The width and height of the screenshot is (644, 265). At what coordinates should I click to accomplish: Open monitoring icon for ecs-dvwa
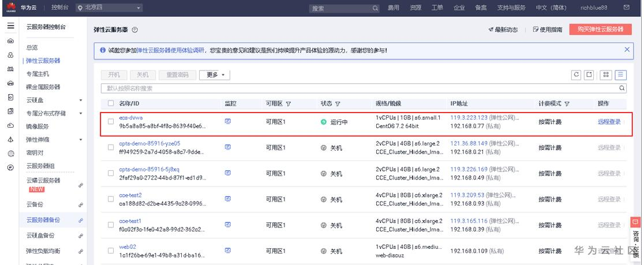pos(228,121)
